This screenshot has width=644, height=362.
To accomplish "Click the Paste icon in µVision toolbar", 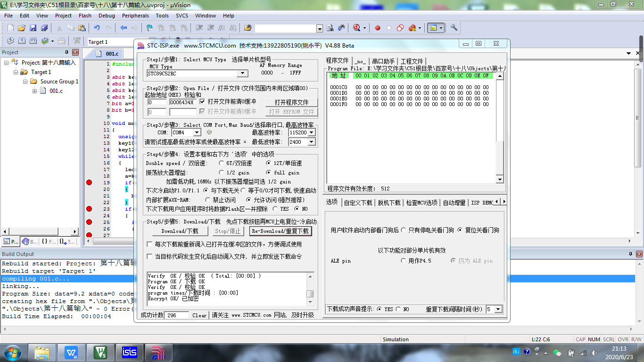I will (x=82, y=28).
